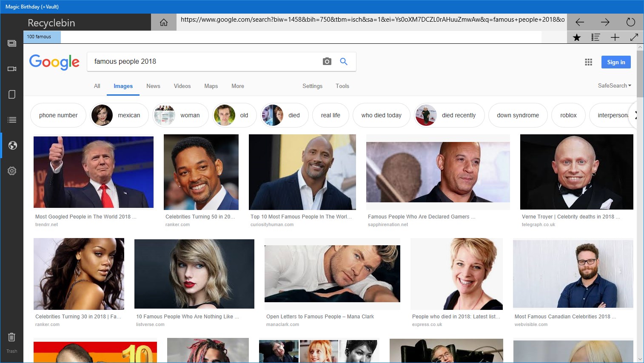The width and height of the screenshot is (644, 363).
Task: Filter by 'woman' chip
Action: click(x=180, y=115)
